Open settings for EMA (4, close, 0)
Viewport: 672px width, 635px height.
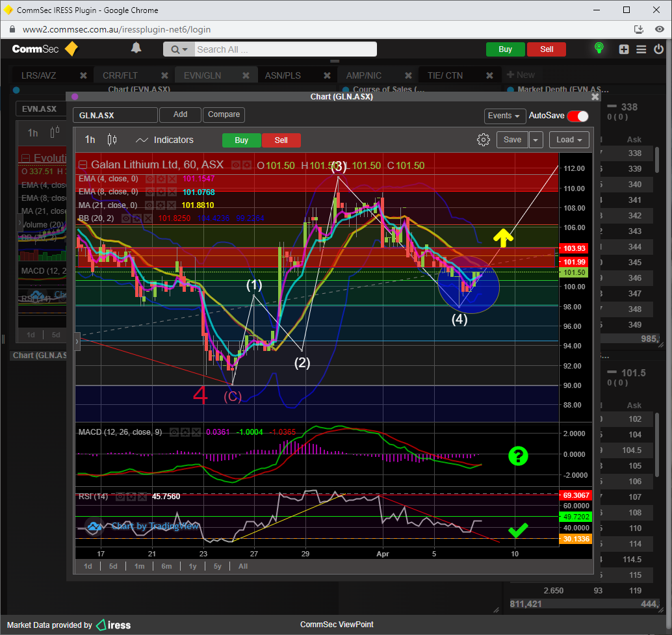pos(161,179)
